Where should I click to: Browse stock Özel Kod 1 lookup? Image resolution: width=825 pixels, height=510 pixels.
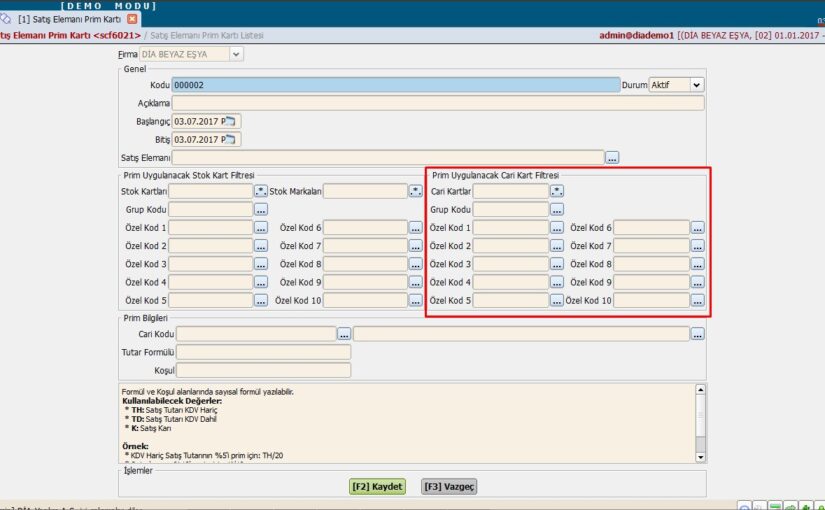[x=261, y=227]
